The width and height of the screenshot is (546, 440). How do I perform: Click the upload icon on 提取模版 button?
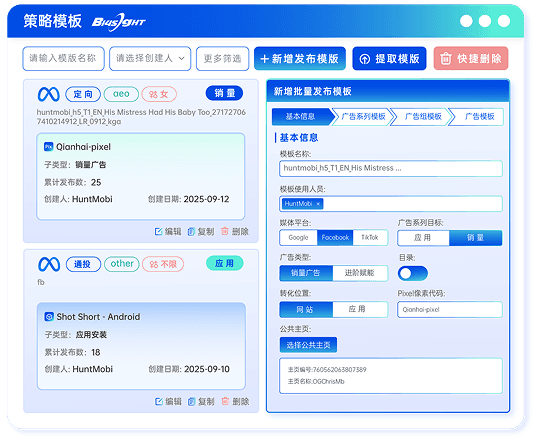pos(365,59)
